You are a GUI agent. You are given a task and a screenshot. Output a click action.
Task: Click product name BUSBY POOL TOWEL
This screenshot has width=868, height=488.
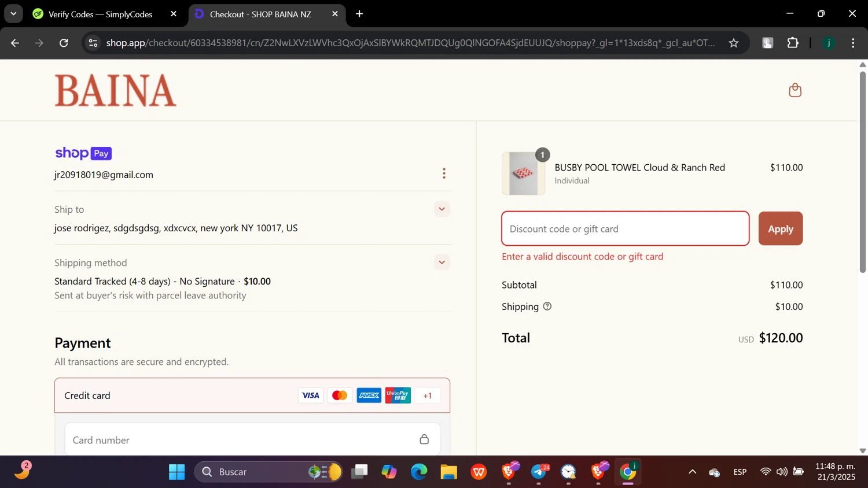point(640,167)
